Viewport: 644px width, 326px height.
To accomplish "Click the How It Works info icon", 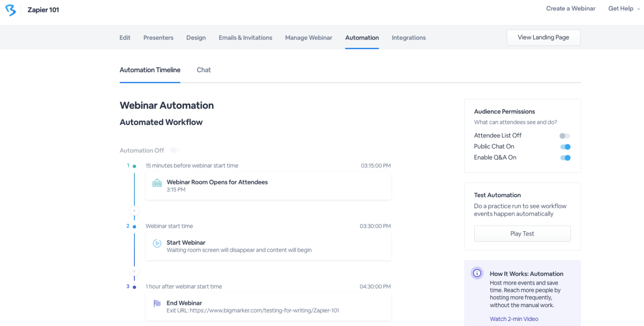I will point(477,273).
